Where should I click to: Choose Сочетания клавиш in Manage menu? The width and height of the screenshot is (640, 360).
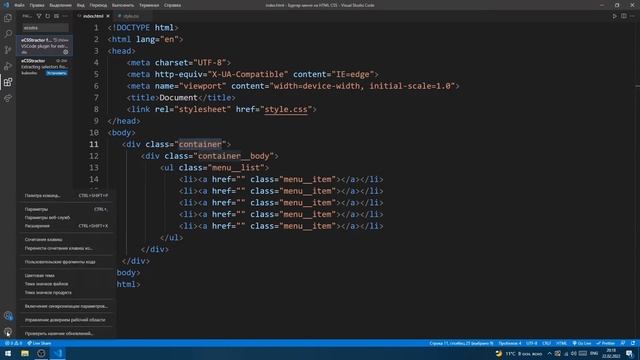coord(66,240)
